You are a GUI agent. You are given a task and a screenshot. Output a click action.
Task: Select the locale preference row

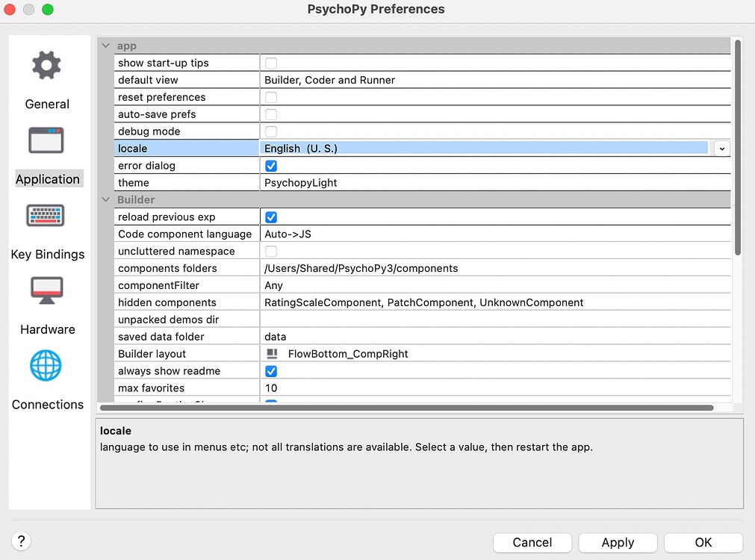click(x=187, y=148)
